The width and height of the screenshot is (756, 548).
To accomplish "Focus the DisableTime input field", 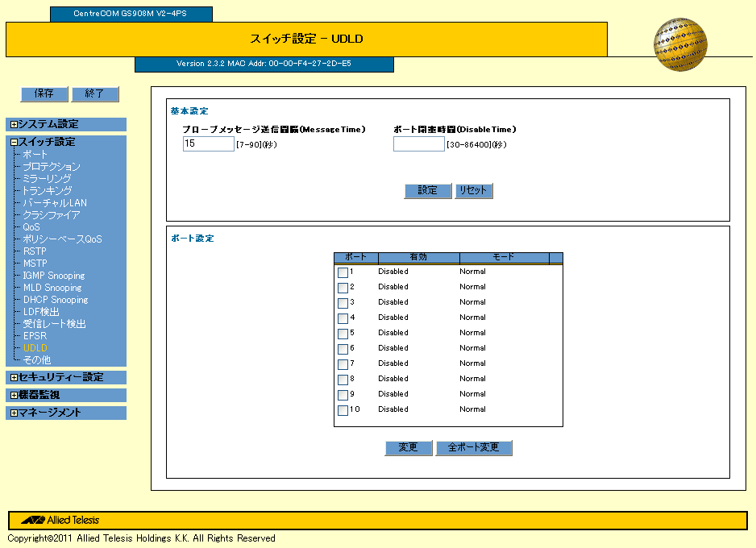I will [x=418, y=143].
